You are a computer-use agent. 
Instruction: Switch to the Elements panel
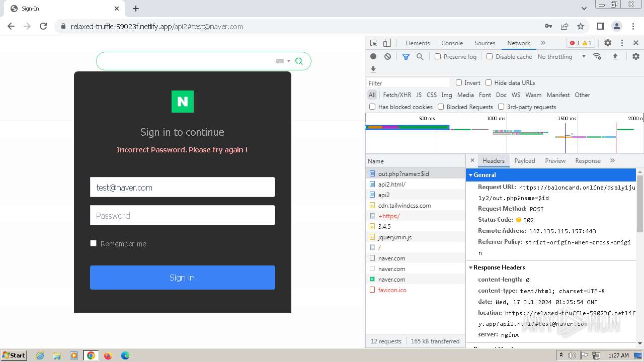coord(418,43)
